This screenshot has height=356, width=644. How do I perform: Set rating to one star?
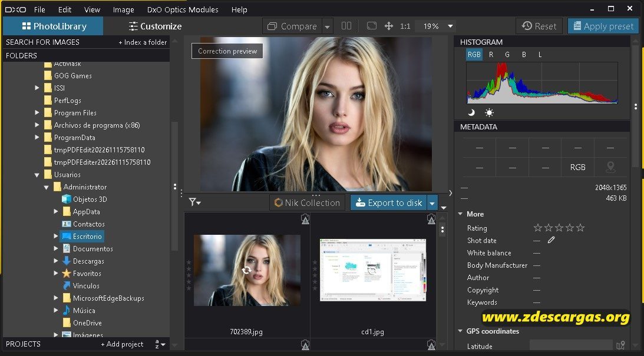pos(537,228)
